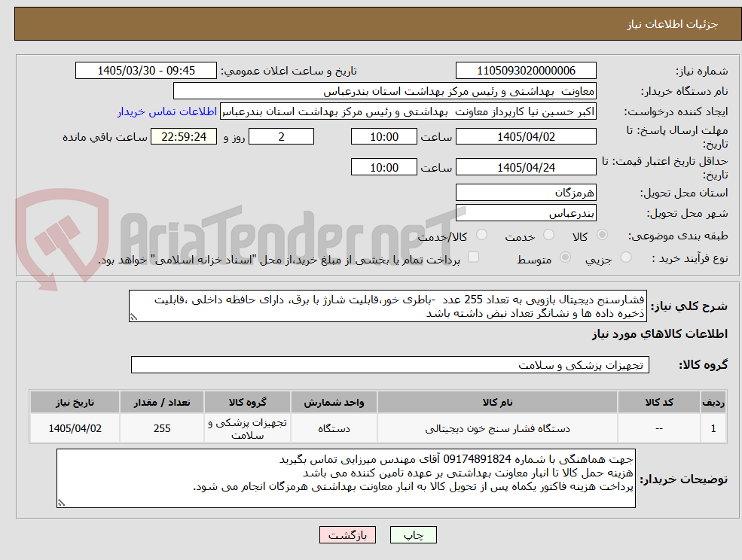Viewport: 742px width, 560px height.
Task: Click the کد کالا column header
Action: pos(658,402)
